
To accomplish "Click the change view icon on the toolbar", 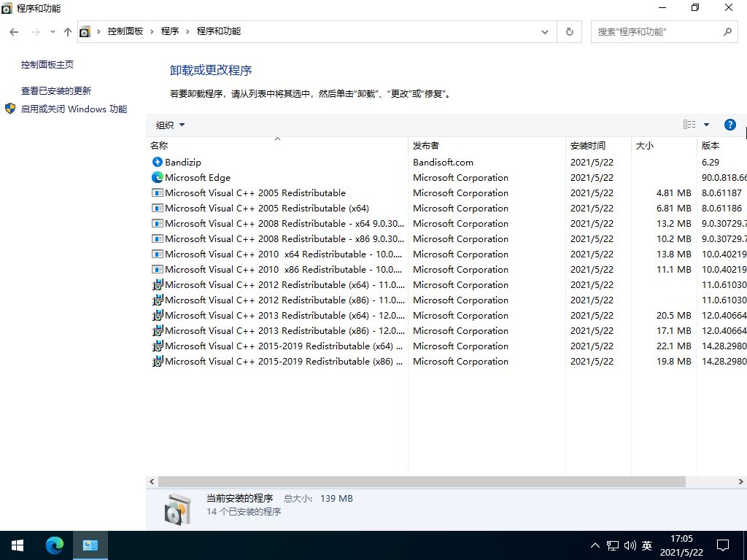I will 689,124.
